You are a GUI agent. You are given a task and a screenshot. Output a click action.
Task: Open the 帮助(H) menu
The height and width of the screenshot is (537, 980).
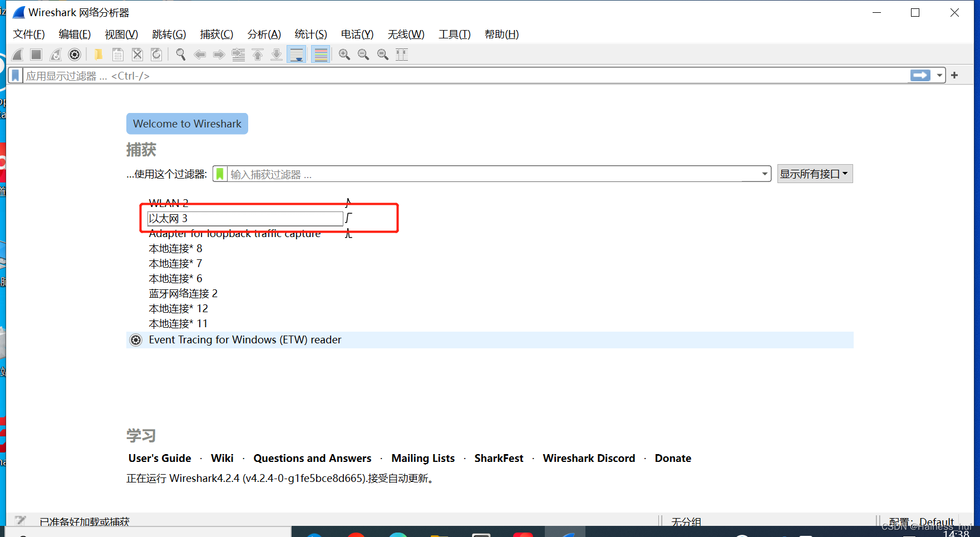tap(501, 35)
